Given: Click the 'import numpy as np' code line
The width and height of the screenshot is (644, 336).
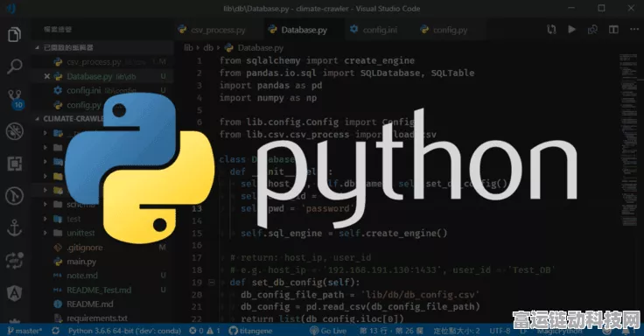Looking at the screenshot, I should click(268, 98).
